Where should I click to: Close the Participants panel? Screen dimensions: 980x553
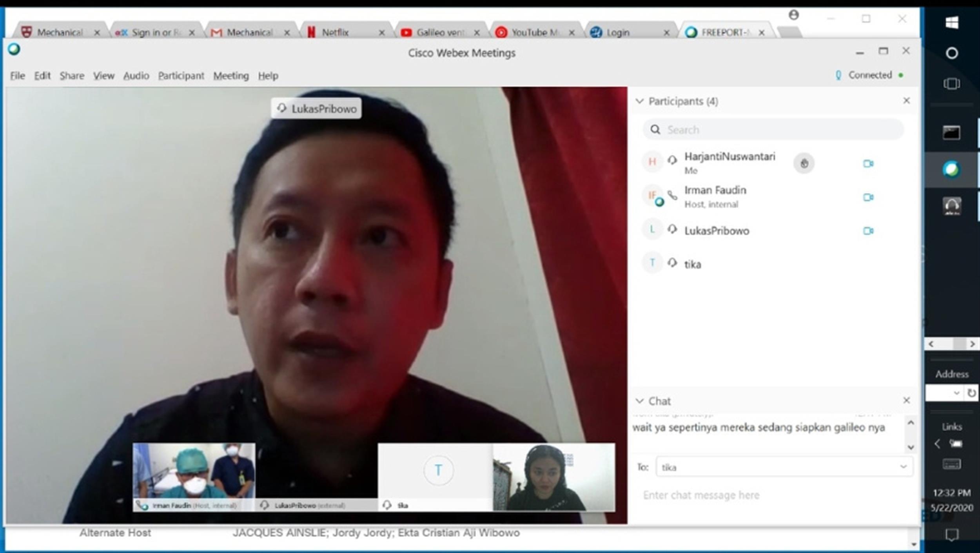(906, 101)
